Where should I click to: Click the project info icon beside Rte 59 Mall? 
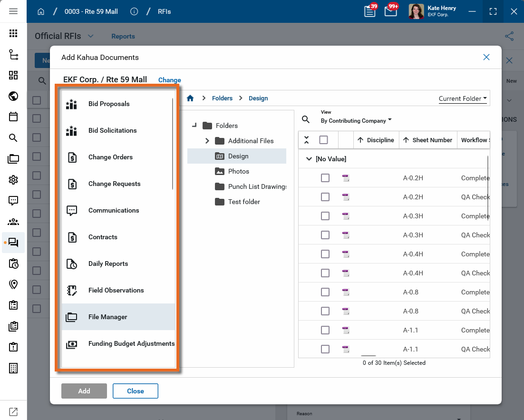click(x=134, y=11)
